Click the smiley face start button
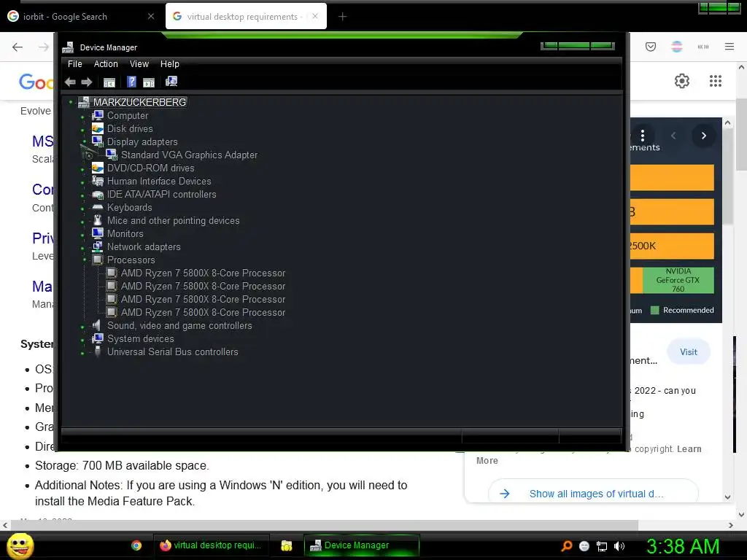 tap(20, 545)
